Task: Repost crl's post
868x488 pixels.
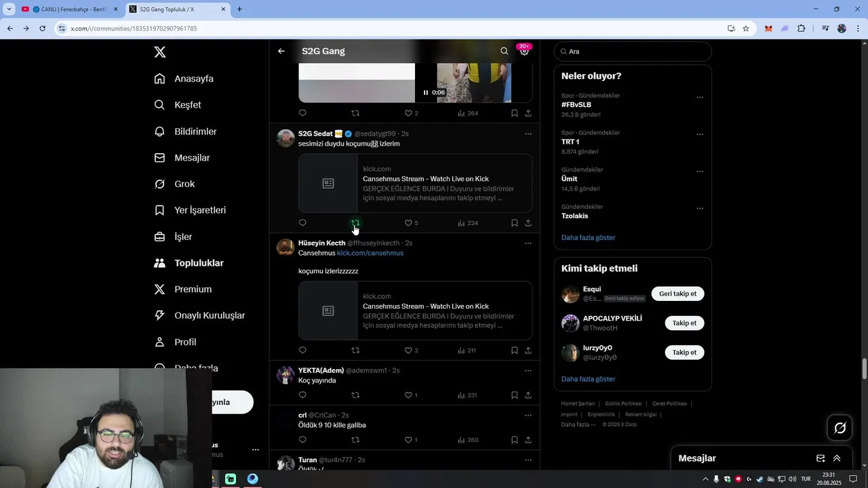Action: [x=355, y=440]
